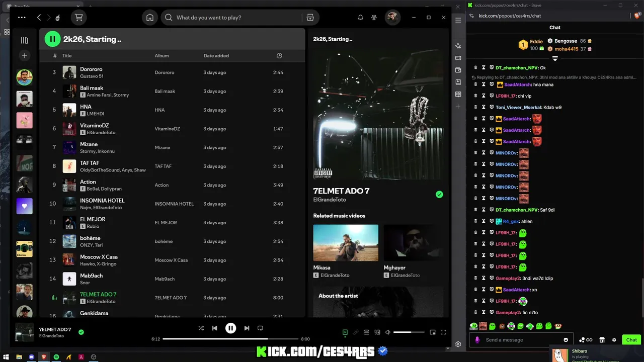644x362 pixels.
Task: Skip to the previous track
Action: coord(215,328)
